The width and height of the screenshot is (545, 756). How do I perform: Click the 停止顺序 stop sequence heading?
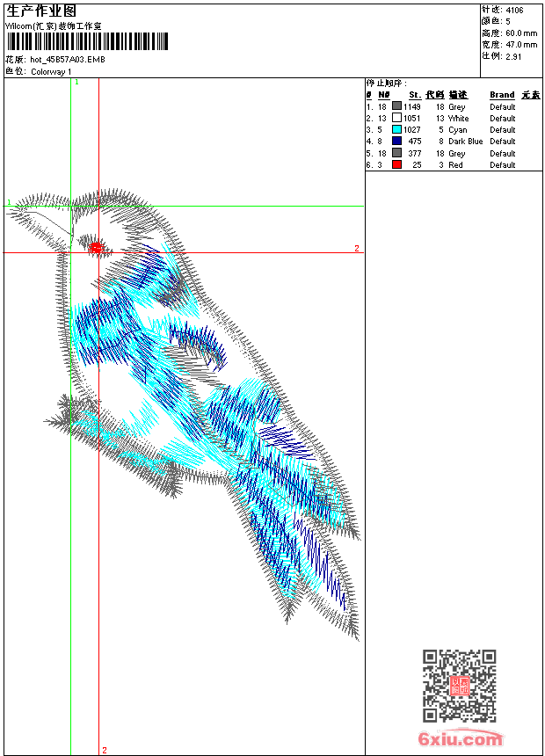point(387,84)
